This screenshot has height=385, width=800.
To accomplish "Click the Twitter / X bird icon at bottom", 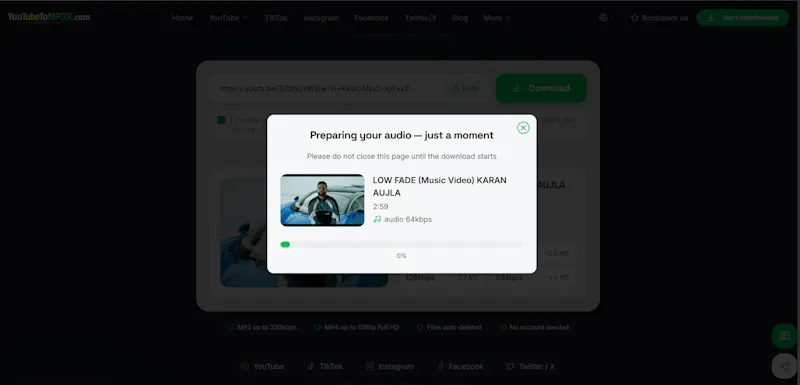I will coord(510,366).
